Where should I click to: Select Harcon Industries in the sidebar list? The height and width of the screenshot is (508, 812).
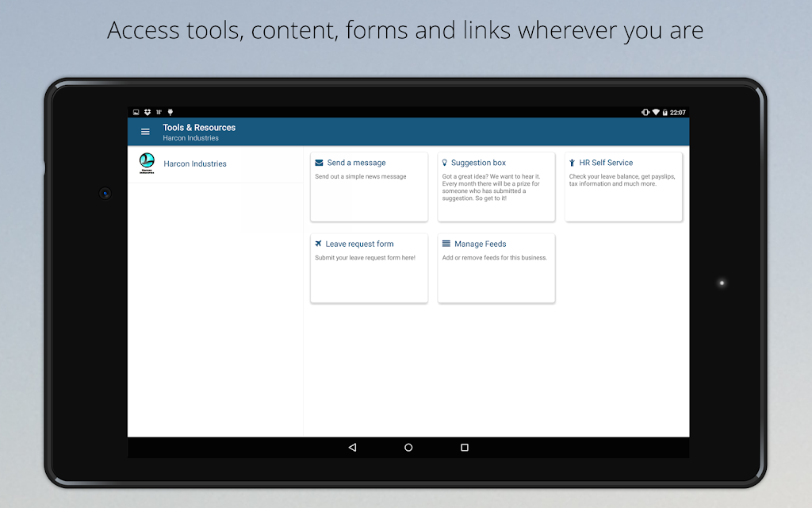tap(195, 164)
